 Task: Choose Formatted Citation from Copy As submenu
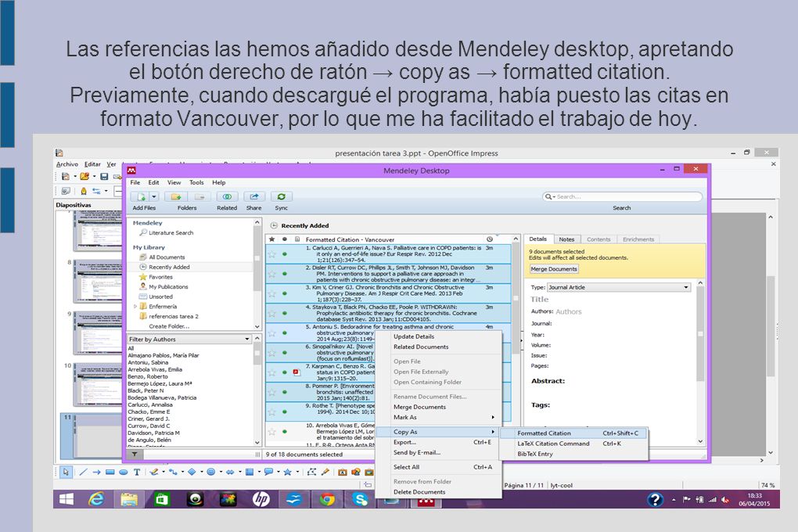coord(573,433)
